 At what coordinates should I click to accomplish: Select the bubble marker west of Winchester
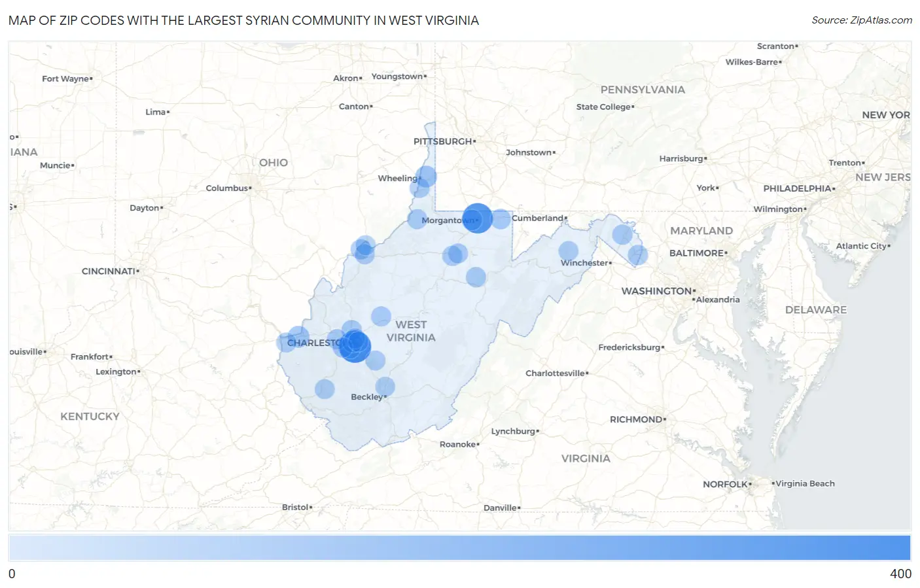click(x=568, y=251)
